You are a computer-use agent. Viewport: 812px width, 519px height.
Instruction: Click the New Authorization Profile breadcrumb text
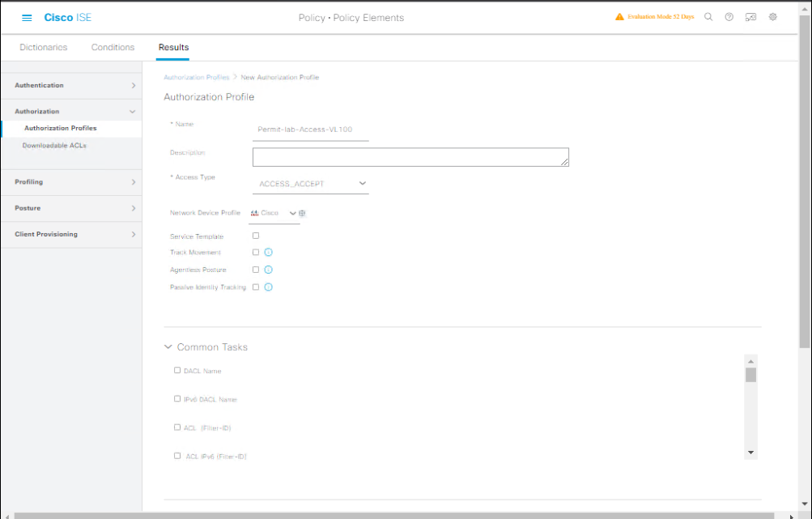[x=279, y=77]
